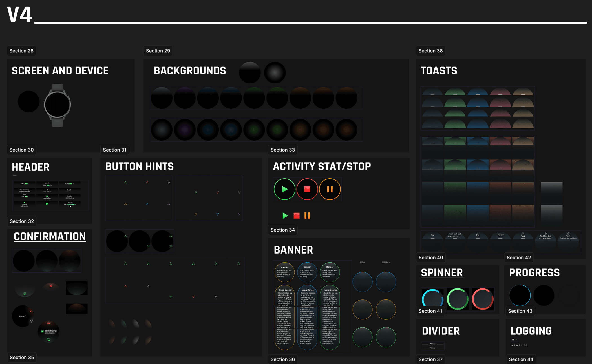The height and width of the screenshot is (364, 592).
Task: Select the red spinner ring
Action: point(483,299)
